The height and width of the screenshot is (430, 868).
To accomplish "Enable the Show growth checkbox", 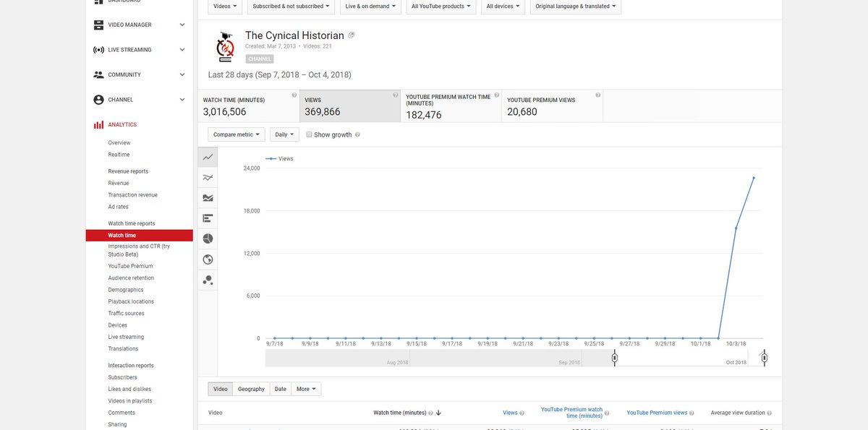I will [x=309, y=134].
